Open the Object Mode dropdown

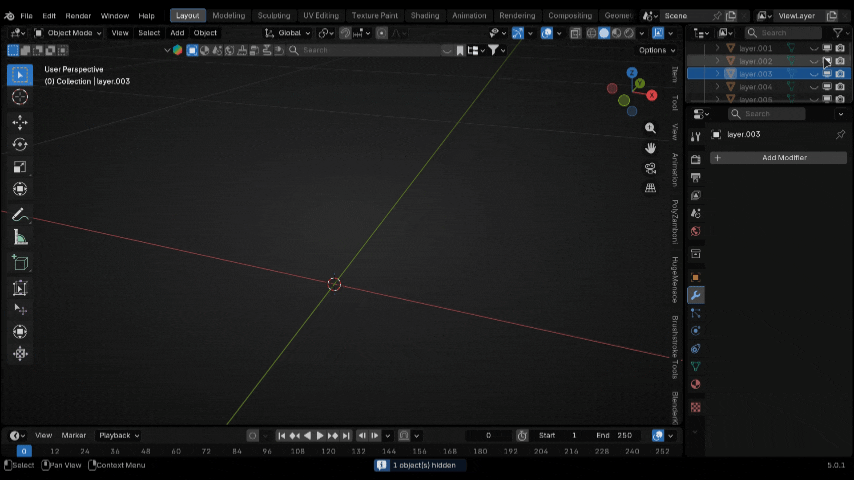[68, 33]
